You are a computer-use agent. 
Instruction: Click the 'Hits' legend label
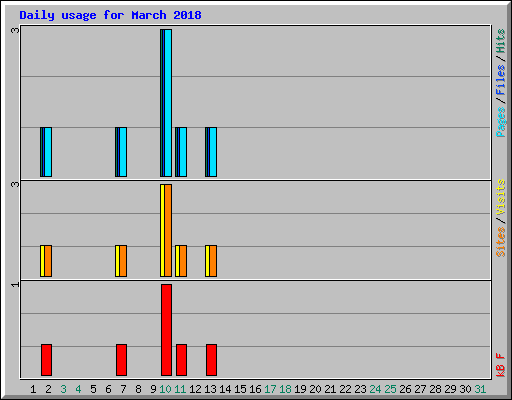(x=501, y=41)
